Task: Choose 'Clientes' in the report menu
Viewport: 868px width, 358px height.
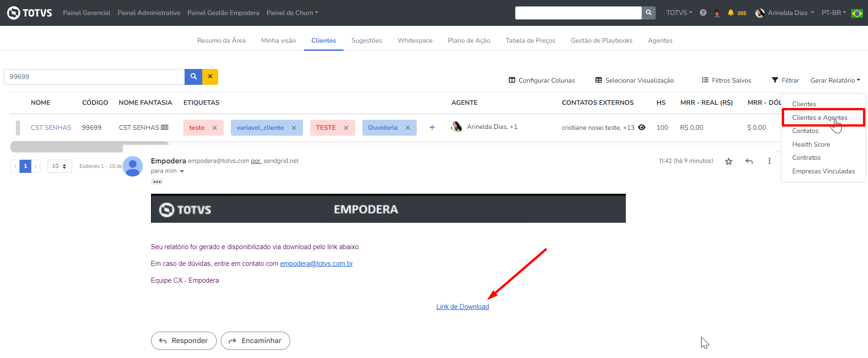Action: click(x=804, y=104)
